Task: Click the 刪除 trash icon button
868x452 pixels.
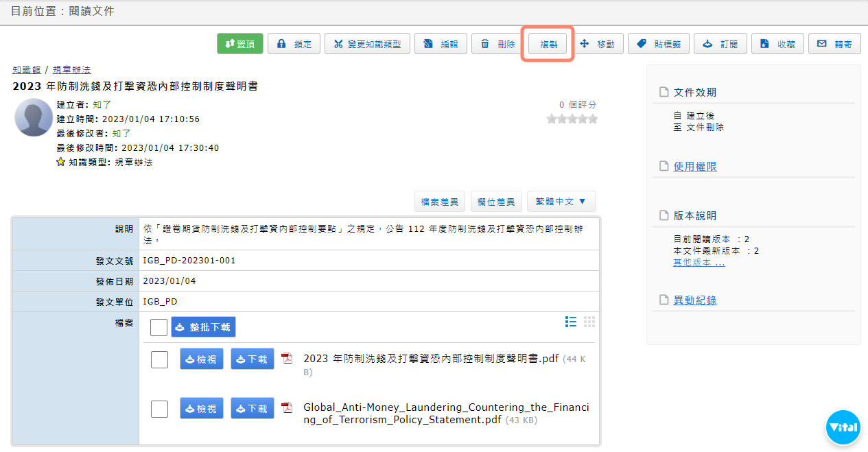Action: 497,44
